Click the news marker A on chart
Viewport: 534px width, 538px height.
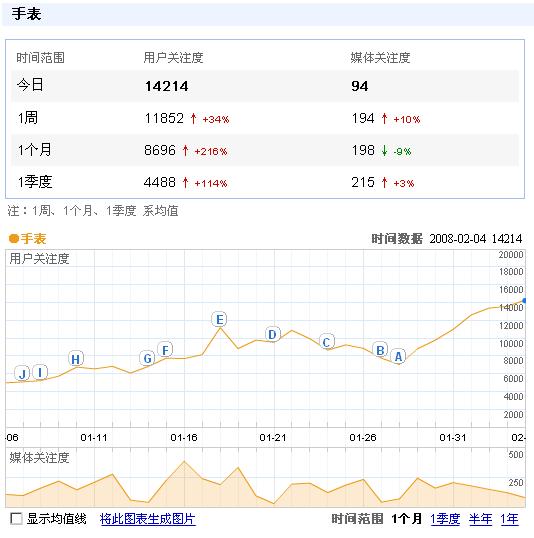tap(398, 356)
